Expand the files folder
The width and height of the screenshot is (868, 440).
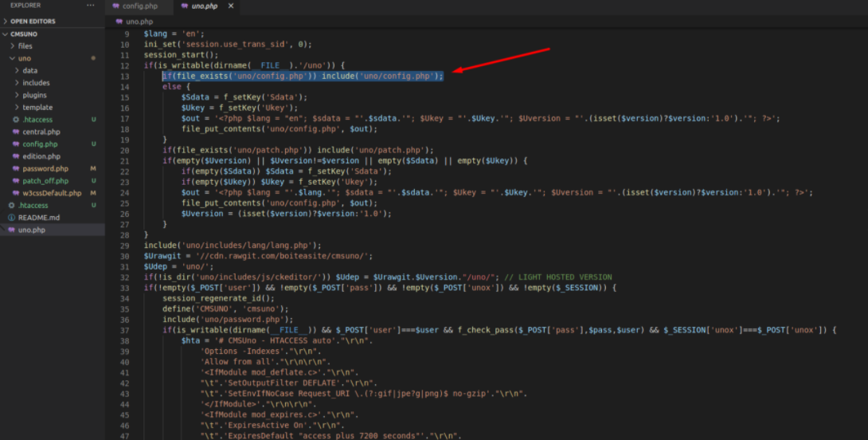pyautogui.click(x=25, y=46)
